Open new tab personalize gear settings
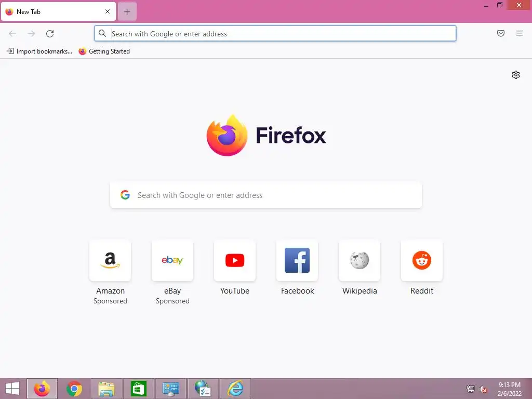 (516, 75)
